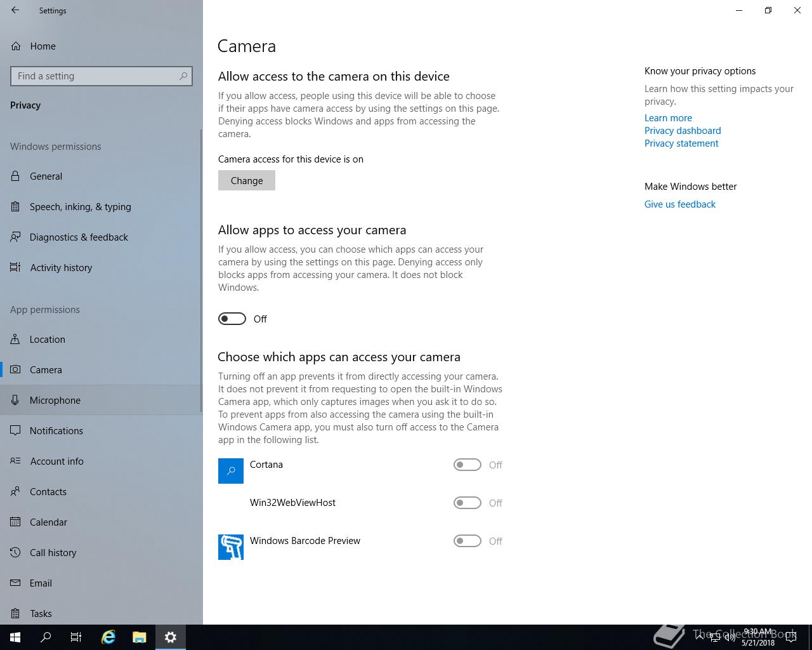Open the Learn more link
The height and width of the screenshot is (650, 812).
668,118
